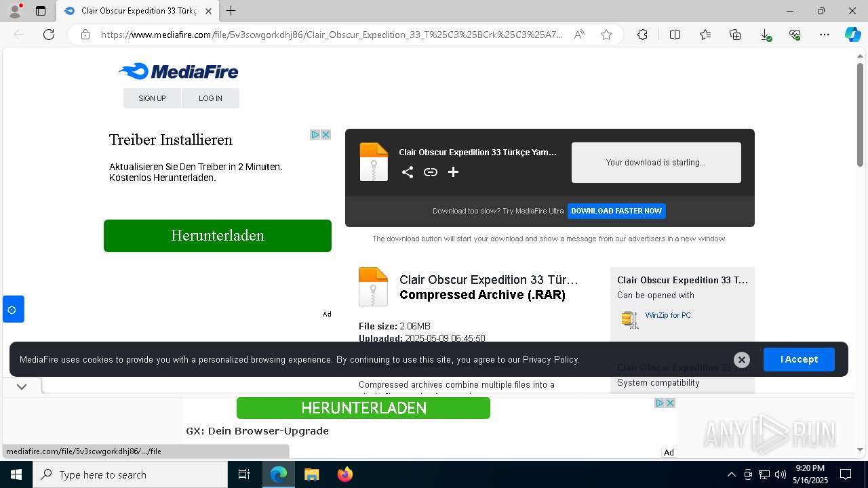Click the plus icon to save file

pos(454,172)
